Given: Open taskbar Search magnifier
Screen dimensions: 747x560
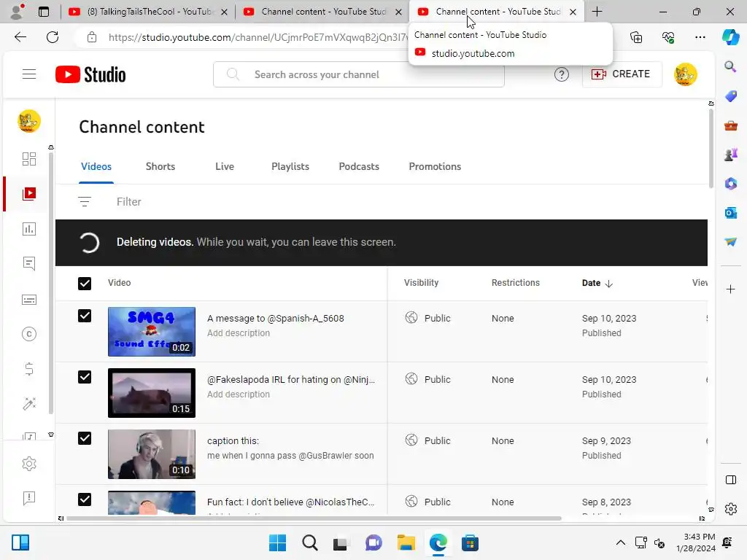Looking at the screenshot, I should 309,542.
